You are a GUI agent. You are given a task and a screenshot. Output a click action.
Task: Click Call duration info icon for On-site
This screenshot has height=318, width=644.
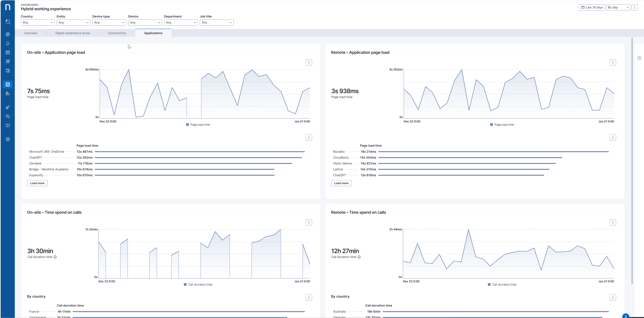click(55, 257)
